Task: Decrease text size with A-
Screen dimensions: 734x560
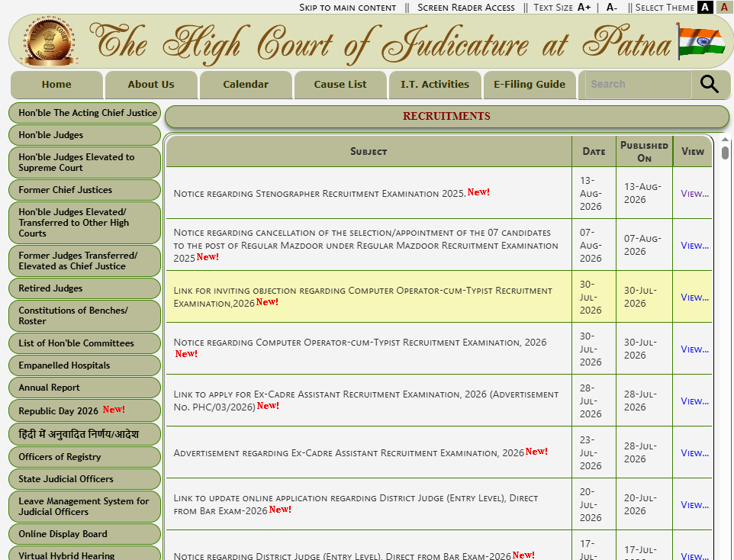Action: [x=611, y=8]
